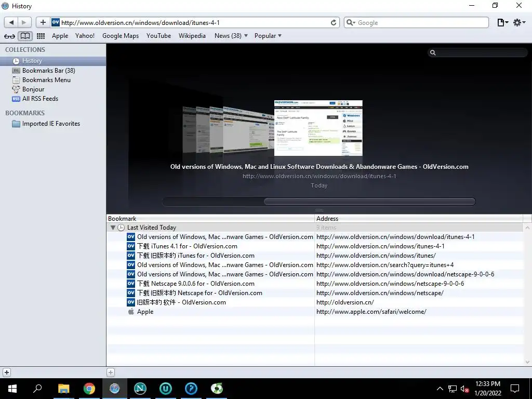This screenshot has width=532, height=399.
Task: Open the Google Maps bookmark
Action: point(121,36)
